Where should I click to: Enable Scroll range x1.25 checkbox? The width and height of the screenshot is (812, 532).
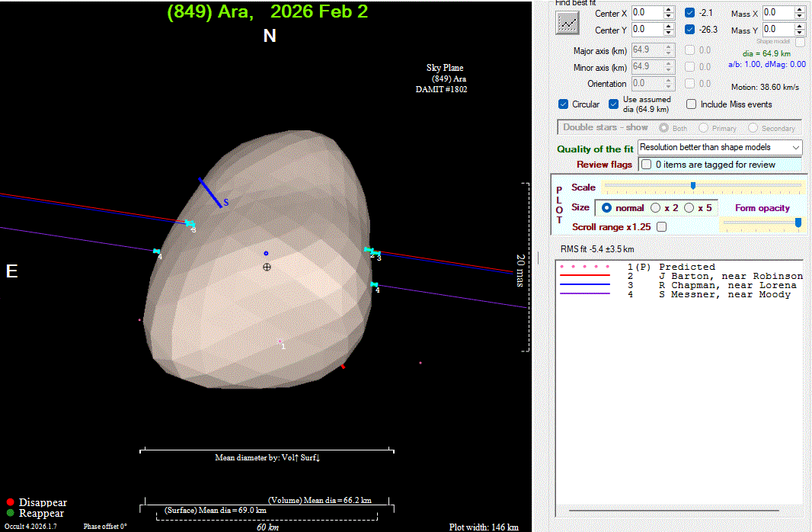click(x=661, y=226)
